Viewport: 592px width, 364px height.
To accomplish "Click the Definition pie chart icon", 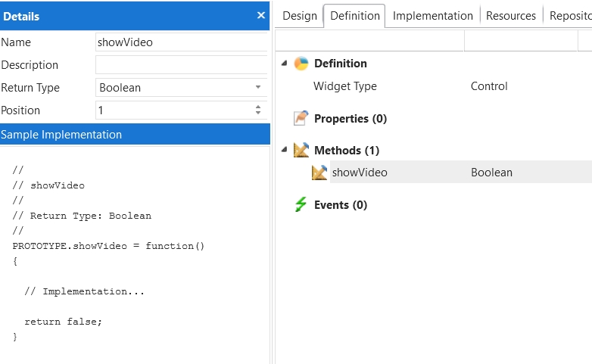I will (x=301, y=64).
